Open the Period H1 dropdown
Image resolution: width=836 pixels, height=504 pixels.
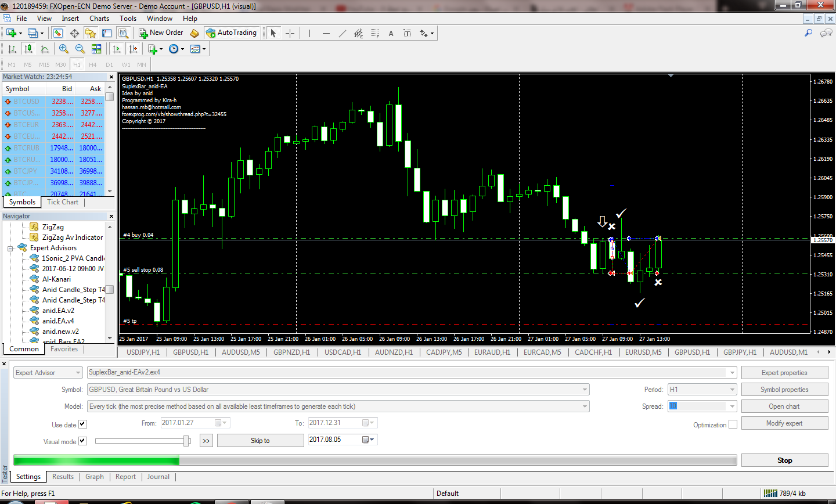[732, 390]
